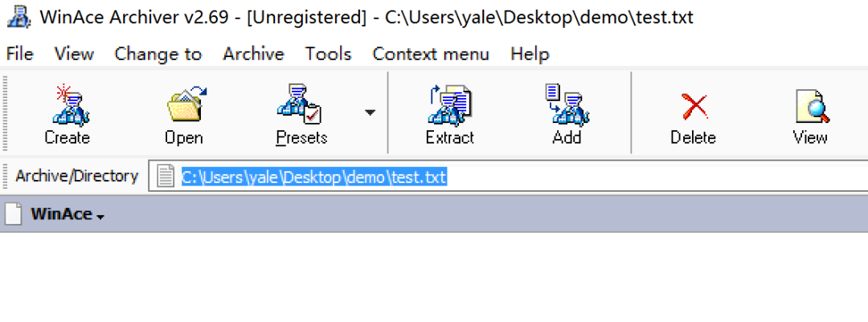The width and height of the screenshot is (868, 322).
Task: Open the Help menu
Action: pyautogui.click(x=530, y=55)
